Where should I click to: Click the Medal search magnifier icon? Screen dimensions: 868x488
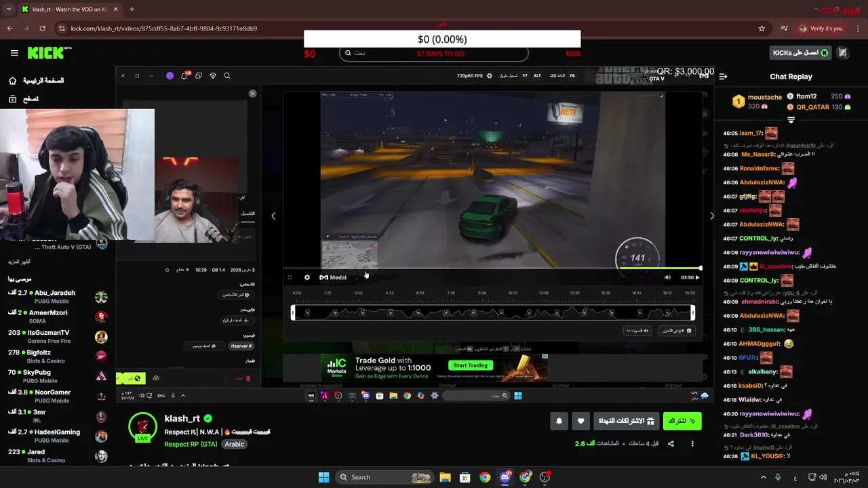tap(227, 76)
